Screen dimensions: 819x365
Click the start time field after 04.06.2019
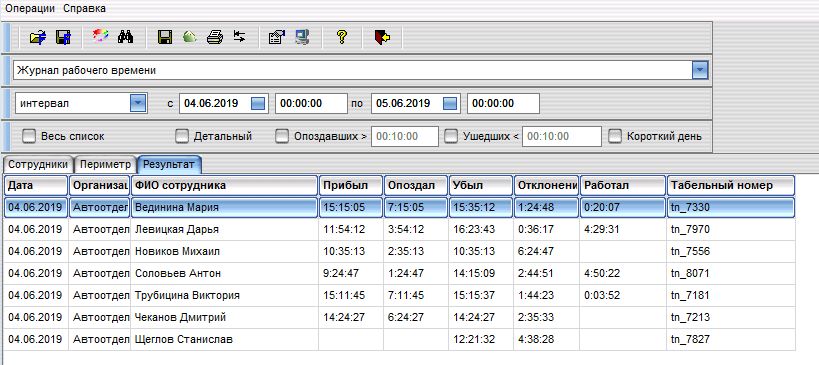pyautogui.click(x=311, y=103)
